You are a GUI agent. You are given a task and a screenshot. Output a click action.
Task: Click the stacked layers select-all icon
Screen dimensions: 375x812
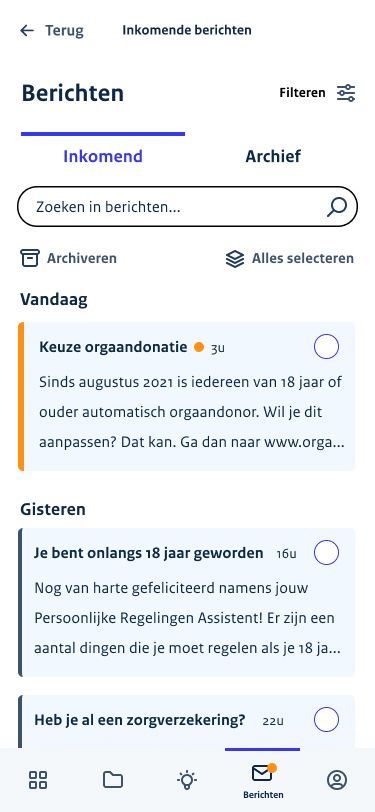point(235,258)
